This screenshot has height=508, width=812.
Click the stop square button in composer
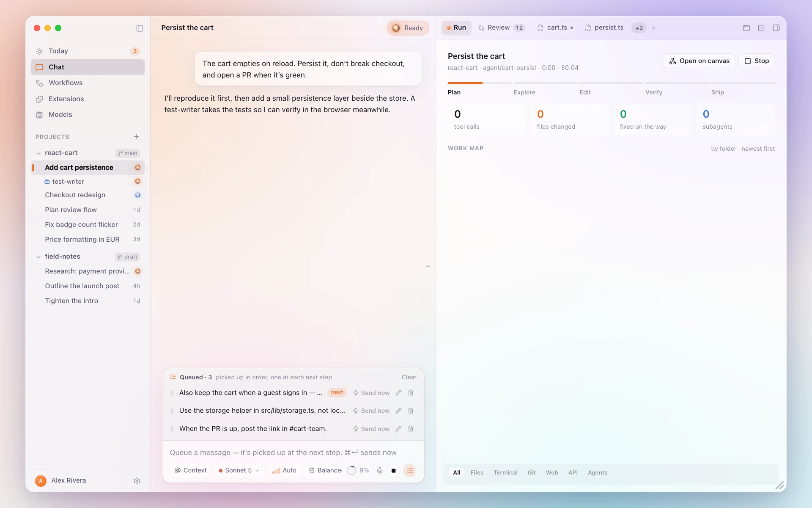(x=393, y=471)
